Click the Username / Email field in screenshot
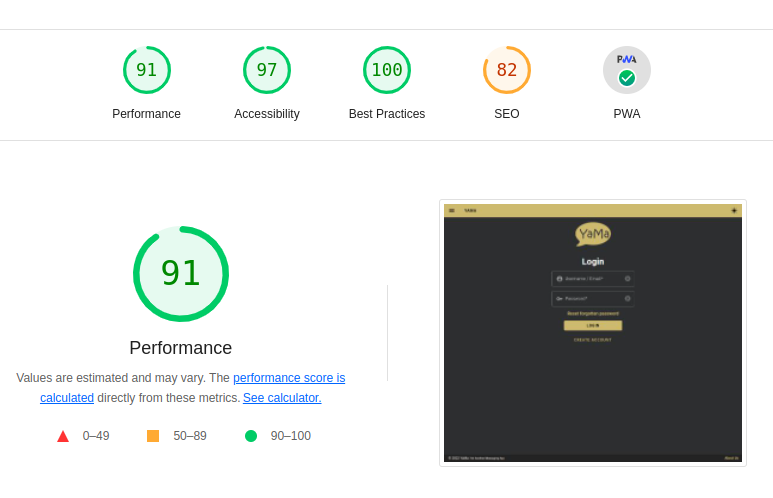 [593, 279]
